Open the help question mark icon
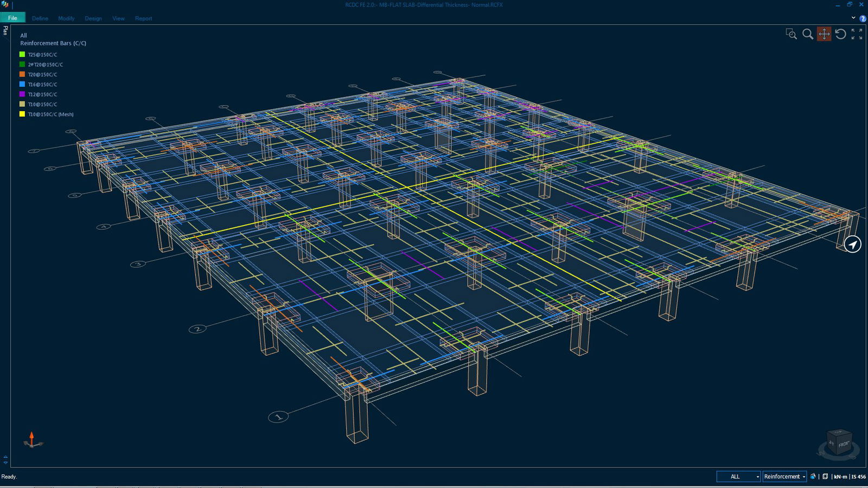Viewport: 868px width, 488px height. [863, 18]
